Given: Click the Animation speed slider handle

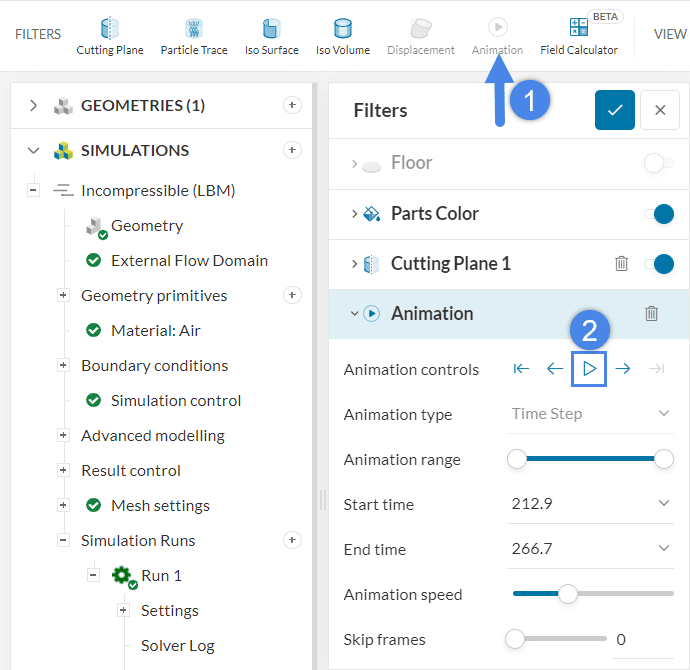Looking at the screenshot, I should tap(568, 594).
